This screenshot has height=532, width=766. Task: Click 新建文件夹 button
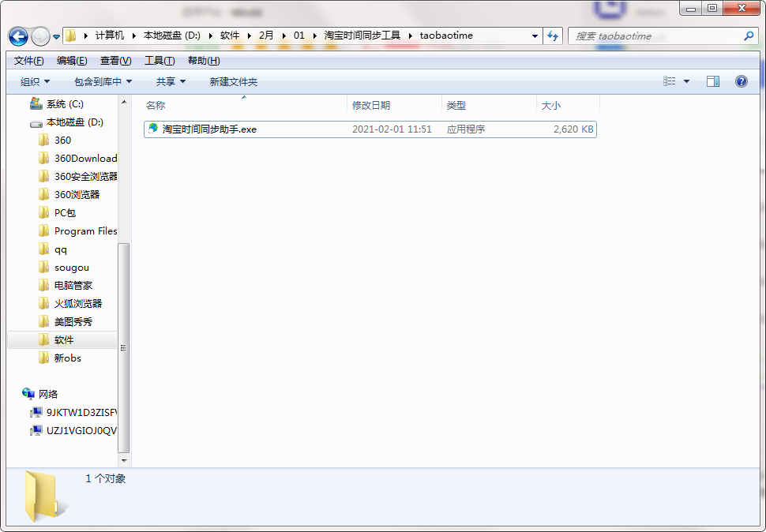(x=234, y=81)
